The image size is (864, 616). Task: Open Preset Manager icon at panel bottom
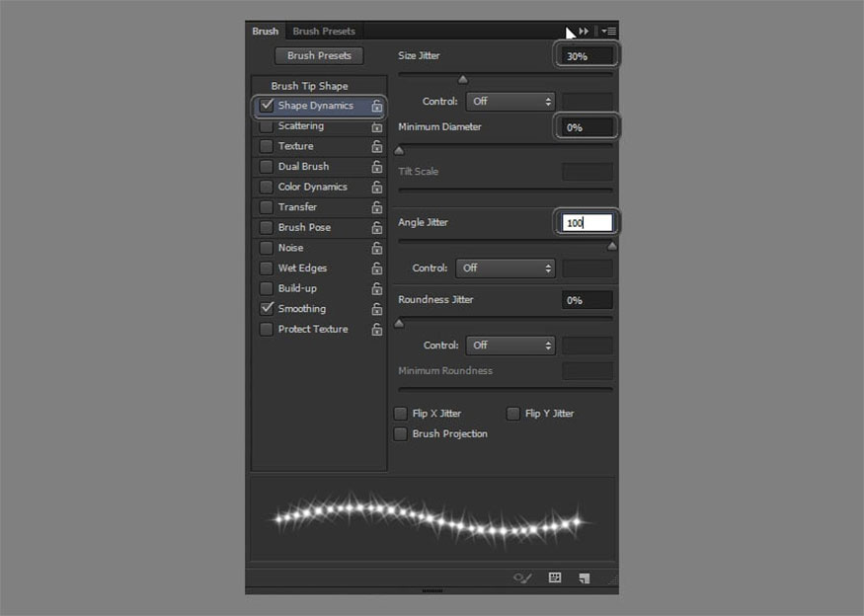[x=555, y=577]
